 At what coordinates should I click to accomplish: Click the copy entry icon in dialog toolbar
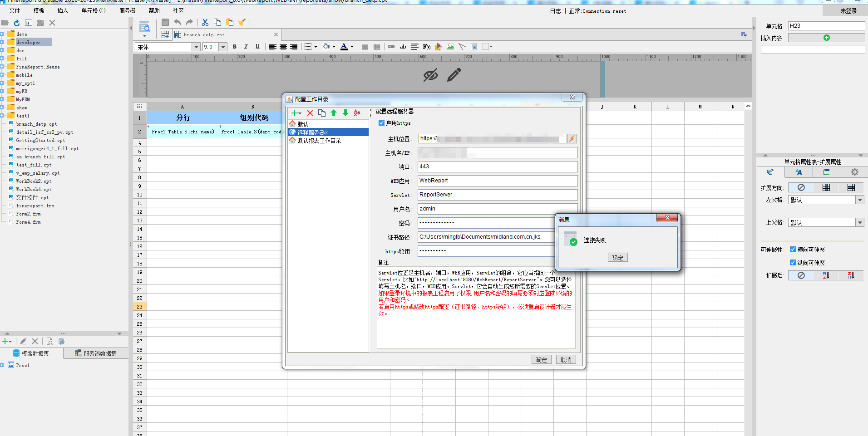pyautogui.click(x=322, y=113)
